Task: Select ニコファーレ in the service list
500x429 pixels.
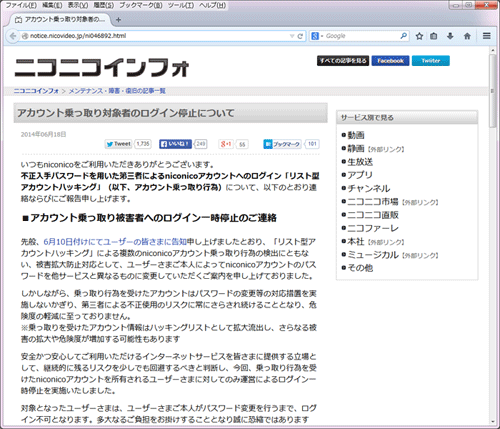Action: pos(373,228)
